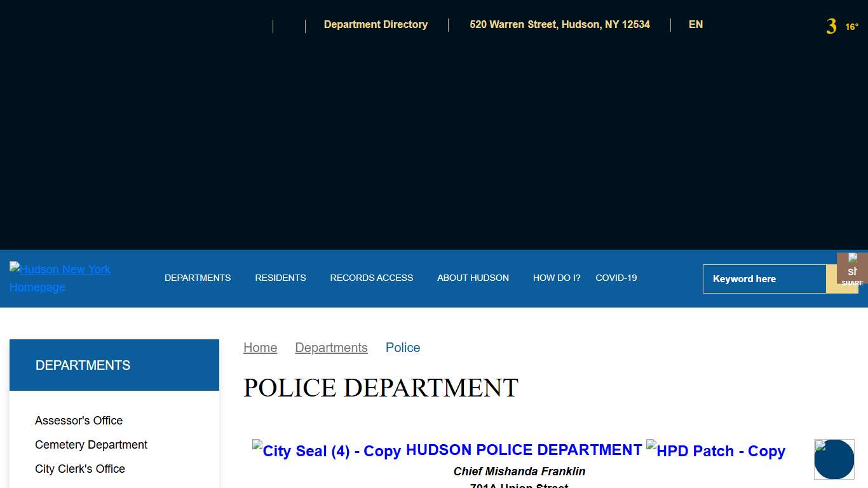The width and height of the screenshot is (868, 488).
Task: Select the ABOUT HUDSON menu item
Action: (x=473, y=278)
